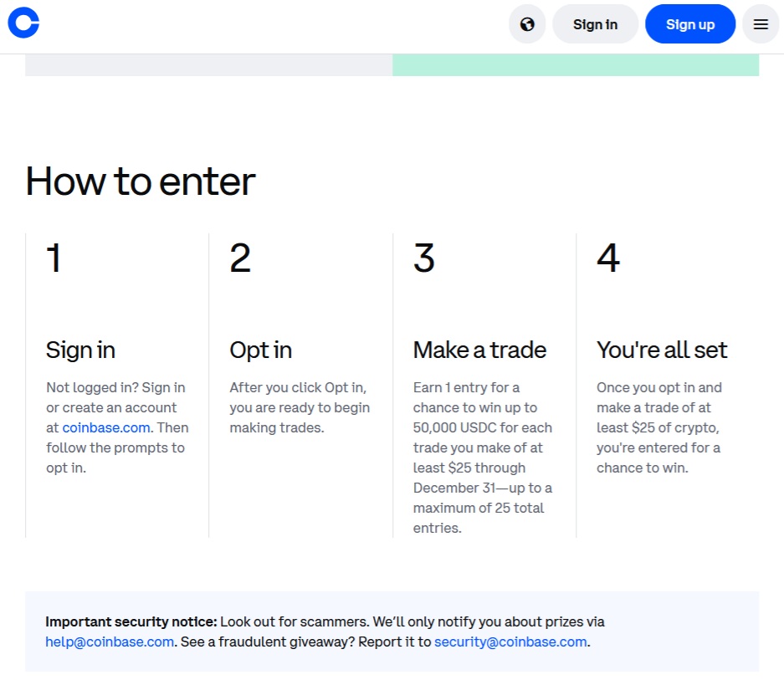Viewport: 784px width, 680px height.
Task: Open the globe language selector
Action: (527, 24)
